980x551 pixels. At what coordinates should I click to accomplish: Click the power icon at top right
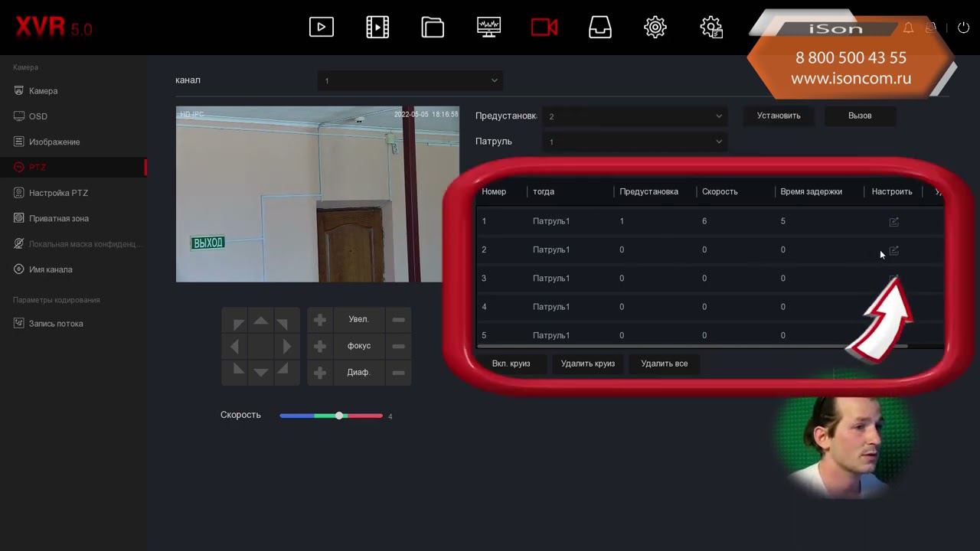963,28
